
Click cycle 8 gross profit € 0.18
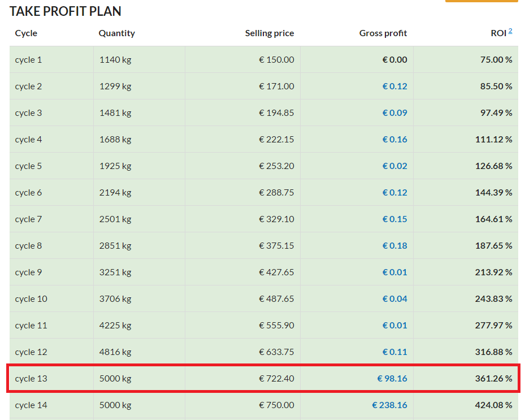click(394, 246)
